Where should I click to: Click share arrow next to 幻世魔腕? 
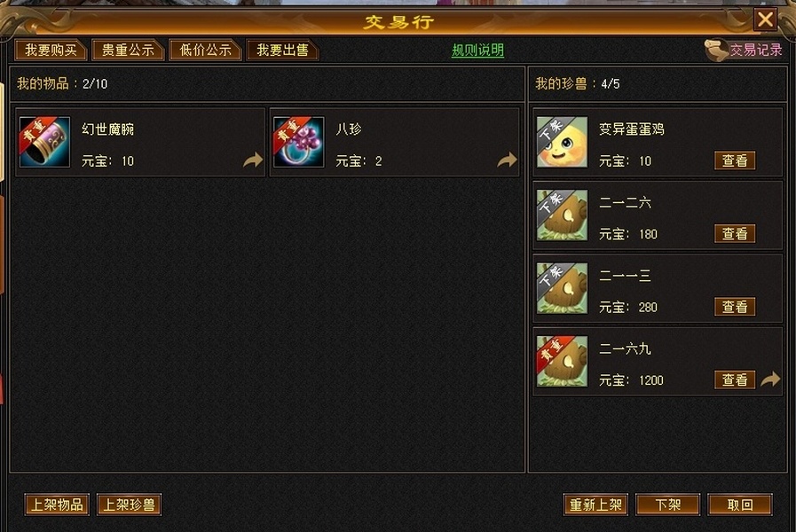coord(253,160)
